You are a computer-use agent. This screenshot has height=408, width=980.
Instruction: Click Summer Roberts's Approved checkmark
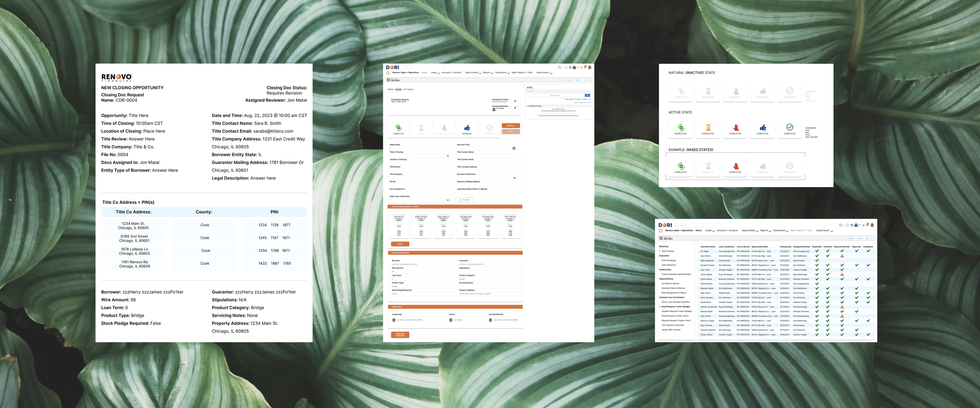pos(857,330)
